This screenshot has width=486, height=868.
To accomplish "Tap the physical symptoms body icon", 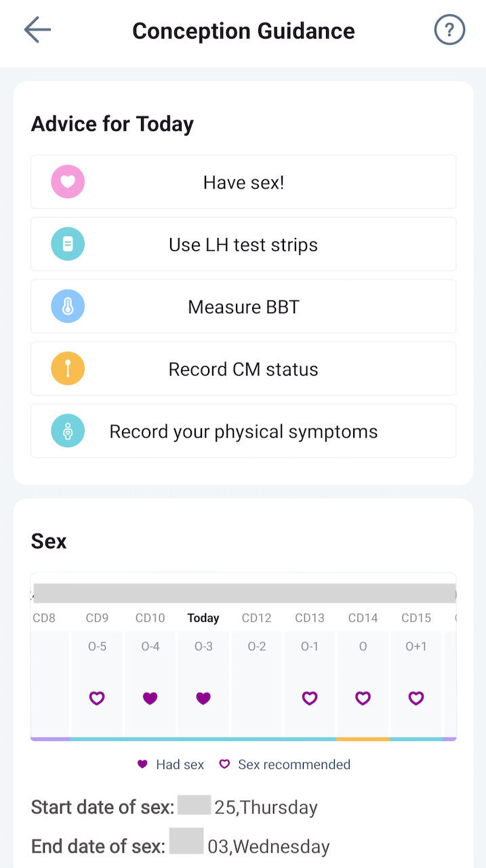I will click(68, 431).
